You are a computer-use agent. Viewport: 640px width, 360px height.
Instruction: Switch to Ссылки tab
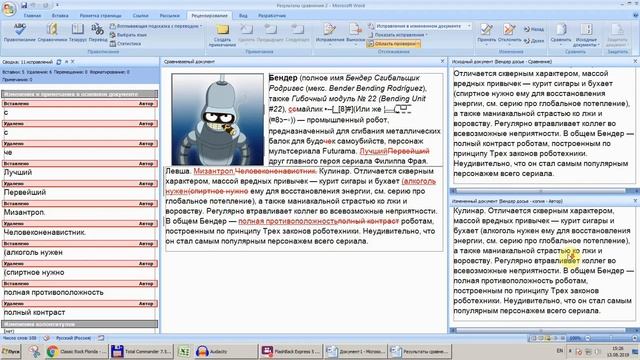click(x=140, y=16)
